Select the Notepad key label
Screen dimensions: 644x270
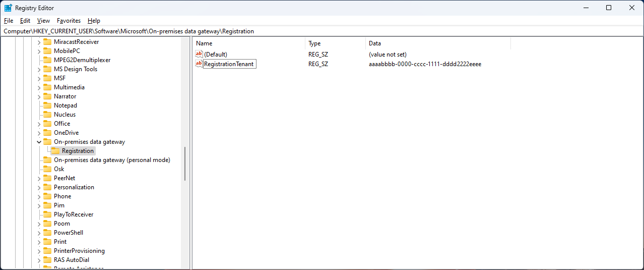pos(66,105)
